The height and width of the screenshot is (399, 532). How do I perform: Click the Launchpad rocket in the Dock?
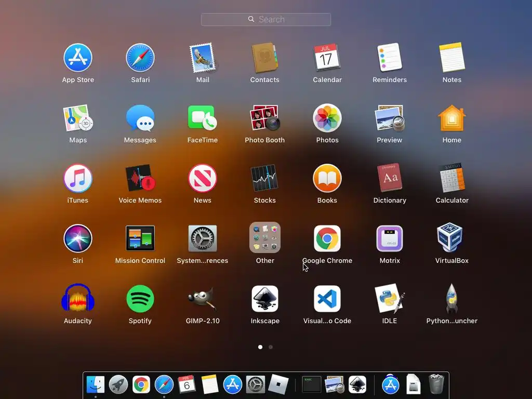pyautogui.click(x=118, y=384)
